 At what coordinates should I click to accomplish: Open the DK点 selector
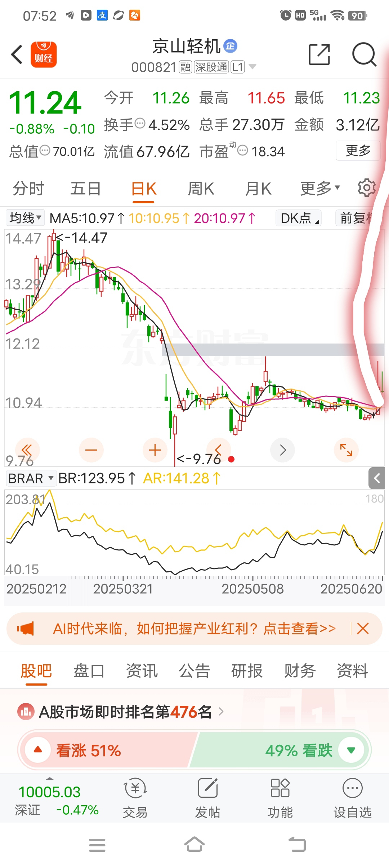click(299, 218)
